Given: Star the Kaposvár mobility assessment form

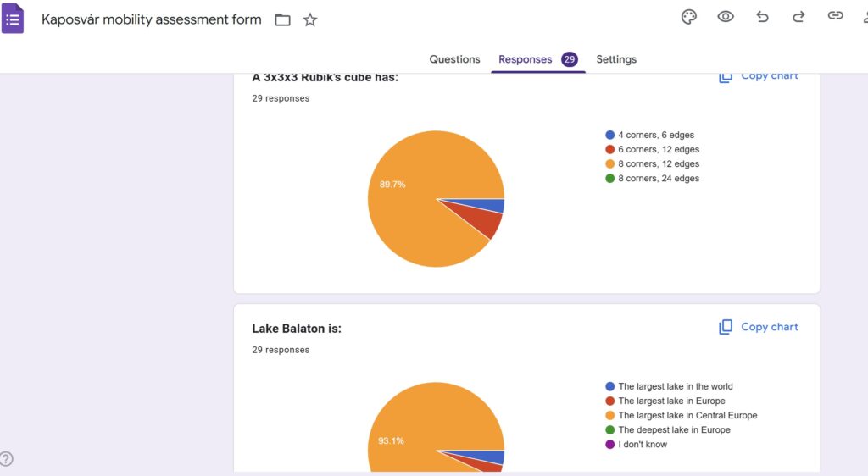Looking at the screenshot, I should (x=310, y=19).
